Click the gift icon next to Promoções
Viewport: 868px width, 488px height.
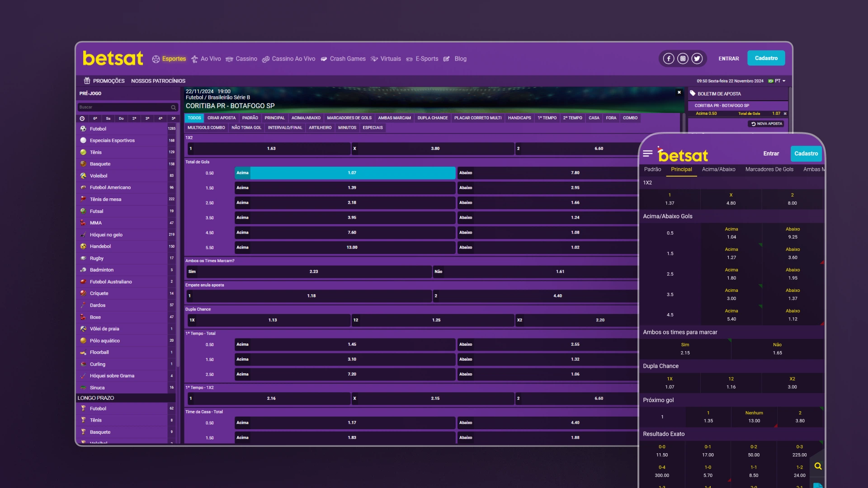click(x=87, y=81)
